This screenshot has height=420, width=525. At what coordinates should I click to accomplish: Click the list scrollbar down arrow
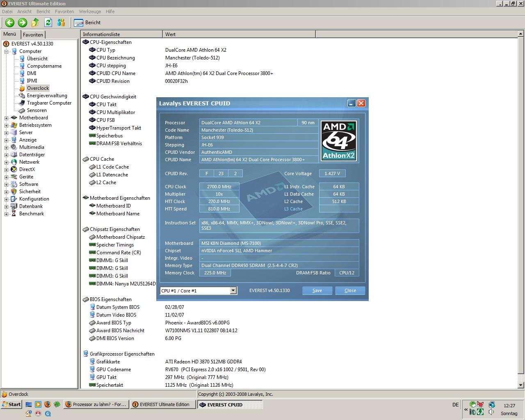point(521,385)
